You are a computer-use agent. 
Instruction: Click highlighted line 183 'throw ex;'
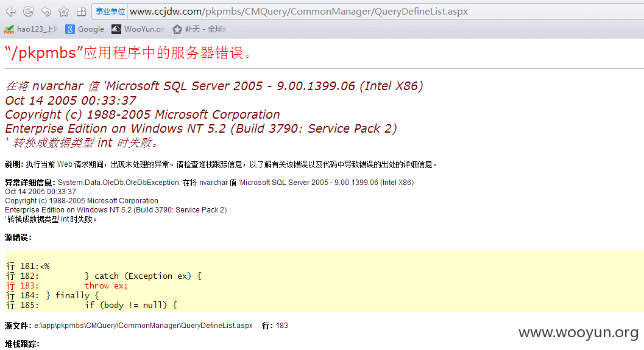tap(67, 286)
